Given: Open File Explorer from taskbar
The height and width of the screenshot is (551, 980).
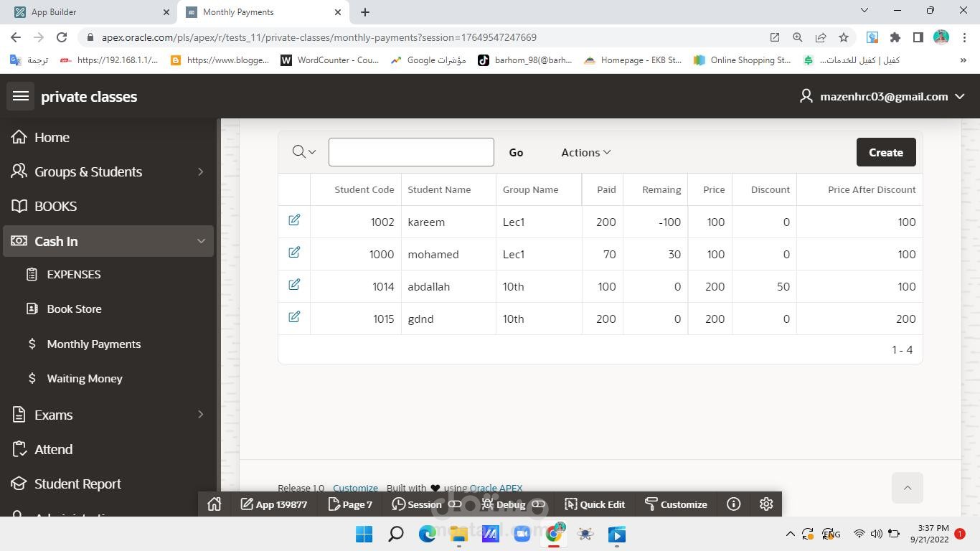Looking at the screenshot, I should (458, 534).
